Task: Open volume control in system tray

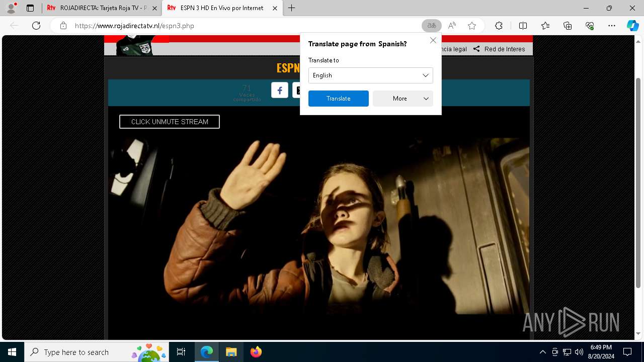Action: click(x=579, y=352)
